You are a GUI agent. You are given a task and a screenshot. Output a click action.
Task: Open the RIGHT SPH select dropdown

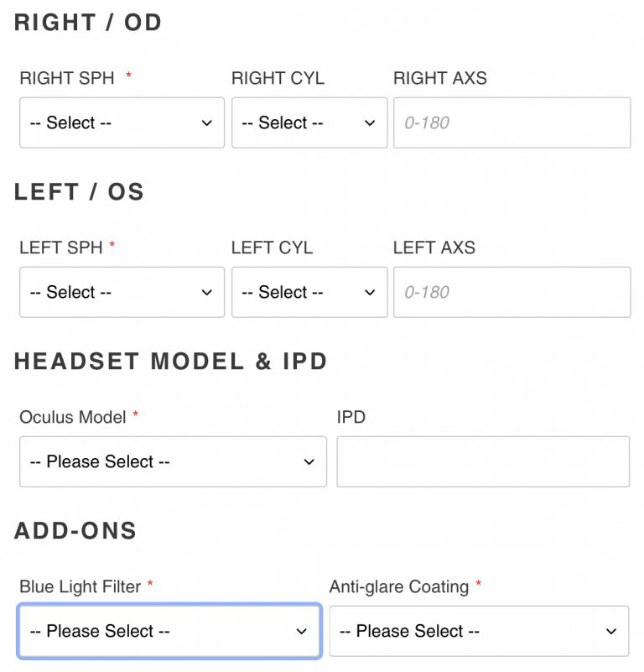(122, 122)
